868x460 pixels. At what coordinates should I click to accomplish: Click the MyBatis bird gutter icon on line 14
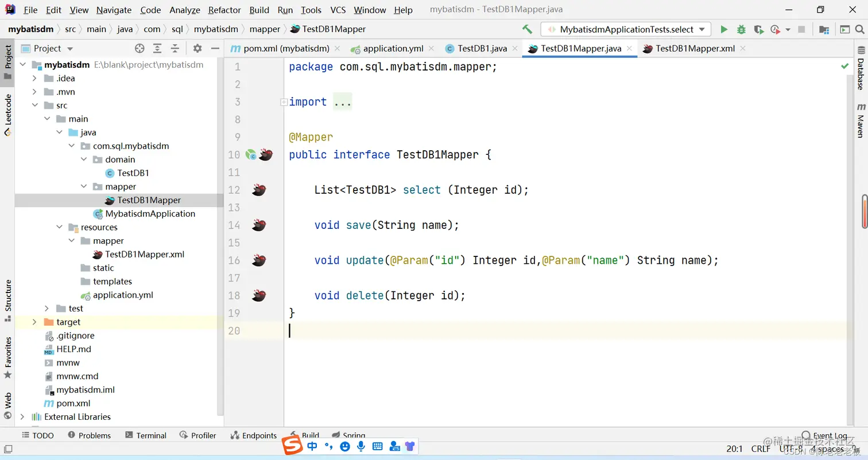(259, 225)
